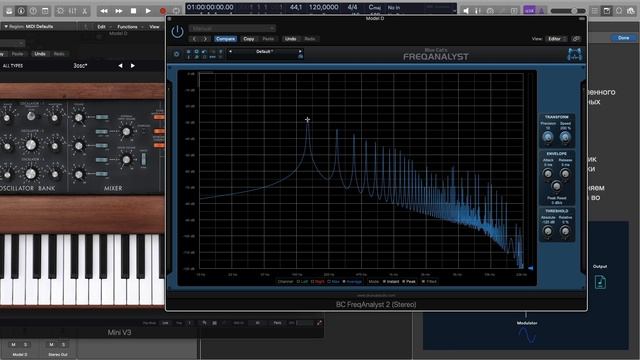Click Compare in FreqAnalyst header
Screen dimensions: 640x360
[225, 39]
